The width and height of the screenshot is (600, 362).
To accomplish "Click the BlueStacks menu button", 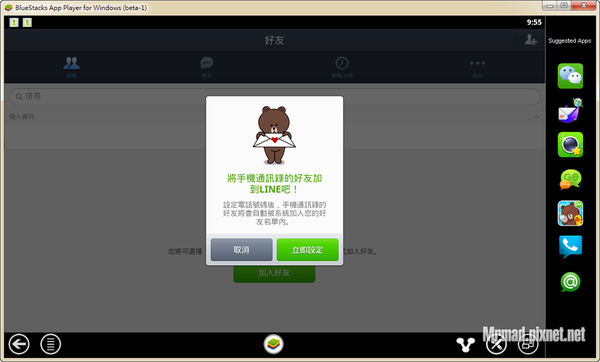I will 51,344.
